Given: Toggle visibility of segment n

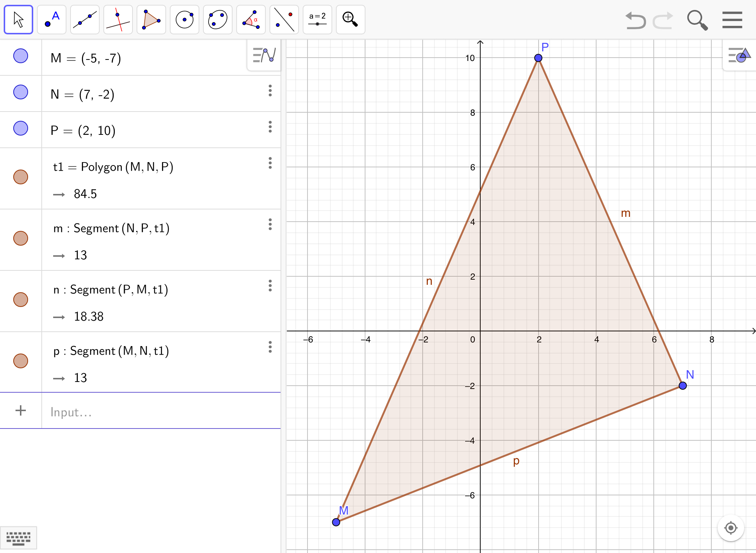Looking at the screenshot, I should [x=21, y=300].
